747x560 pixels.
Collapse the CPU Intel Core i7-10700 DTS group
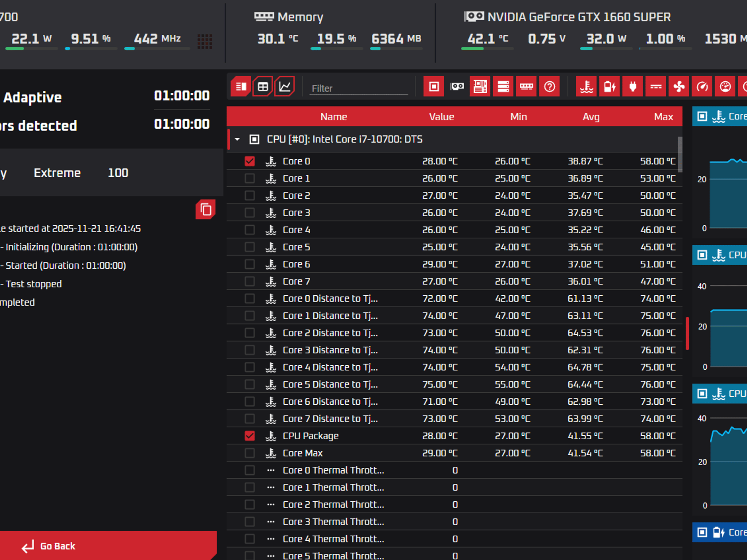point(237,139)
